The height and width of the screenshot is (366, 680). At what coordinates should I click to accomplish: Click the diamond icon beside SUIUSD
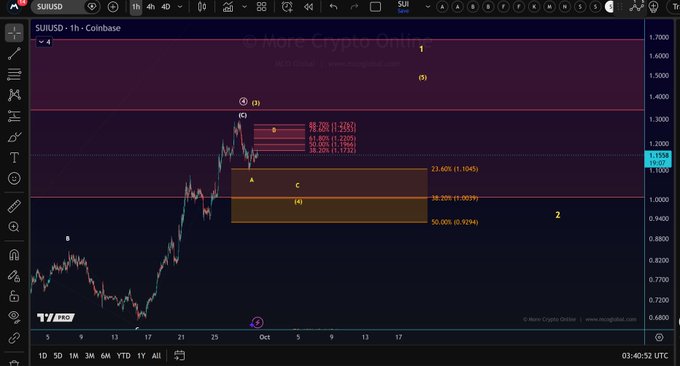tap(92, 7)
